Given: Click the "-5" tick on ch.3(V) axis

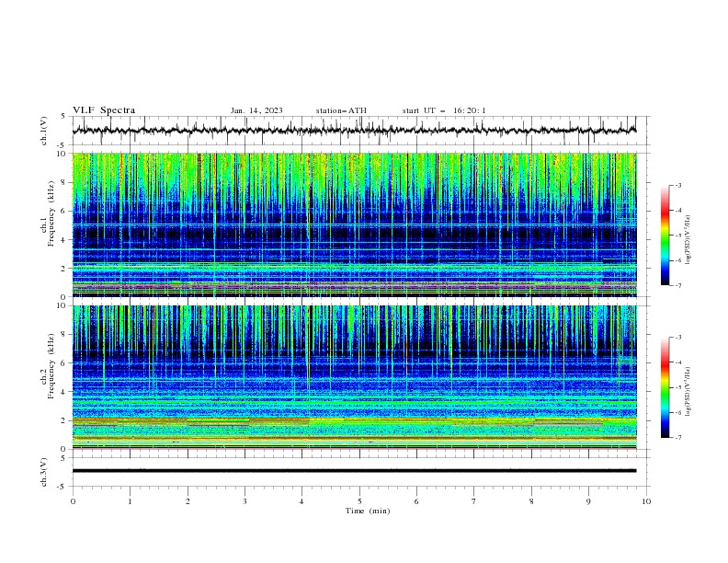Looking at the screenshot, I should (63, 487).
